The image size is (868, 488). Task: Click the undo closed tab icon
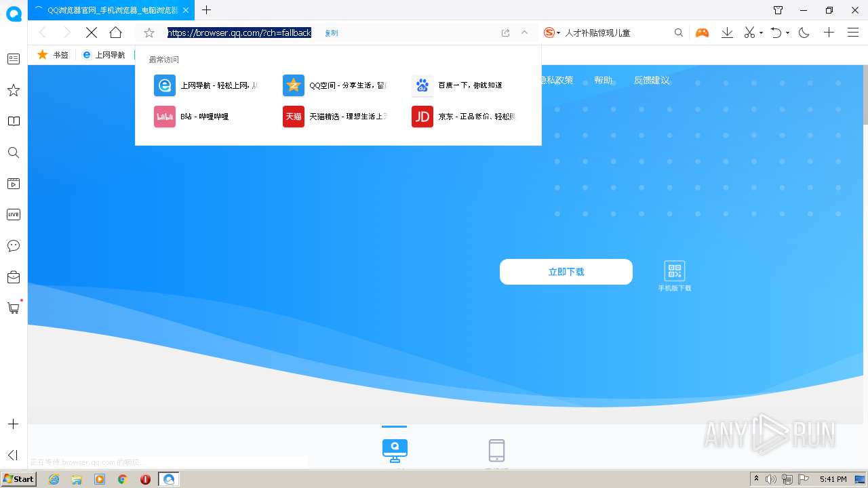tap(776, 33)
